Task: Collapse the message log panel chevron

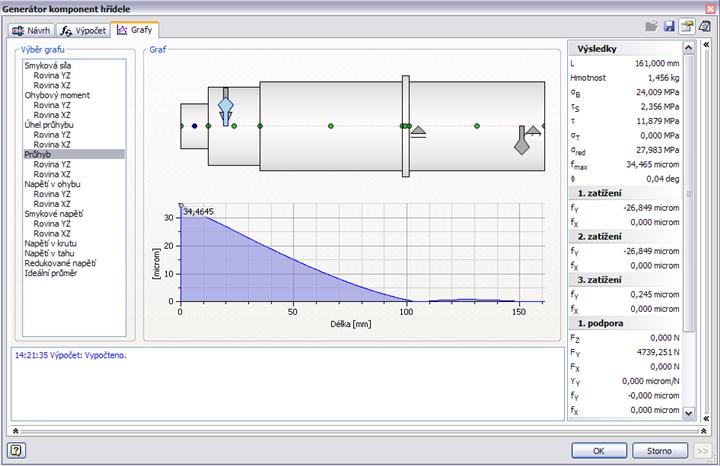Action: tap(15, 430)
